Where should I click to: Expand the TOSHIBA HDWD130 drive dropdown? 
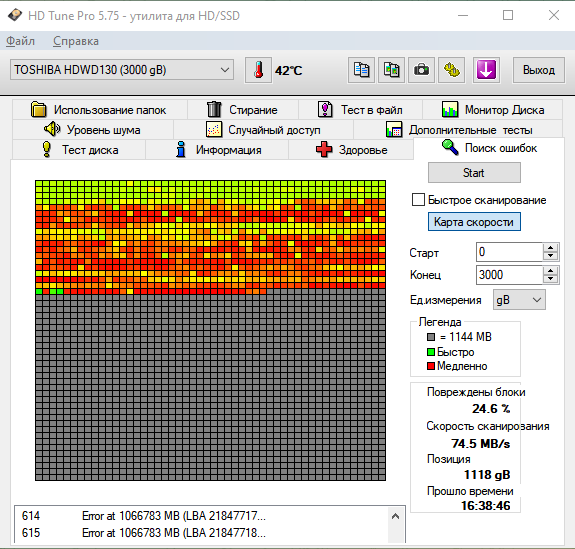pos(122,70)
